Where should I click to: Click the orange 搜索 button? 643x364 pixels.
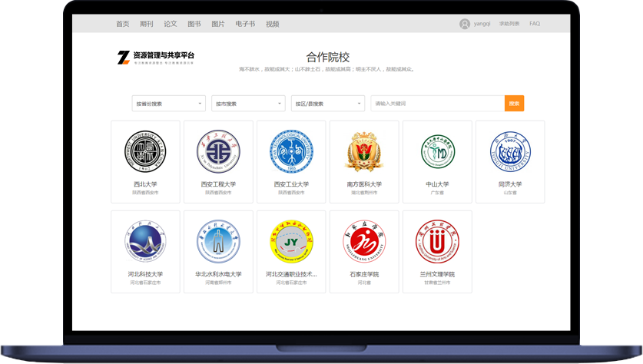[514, 104]
